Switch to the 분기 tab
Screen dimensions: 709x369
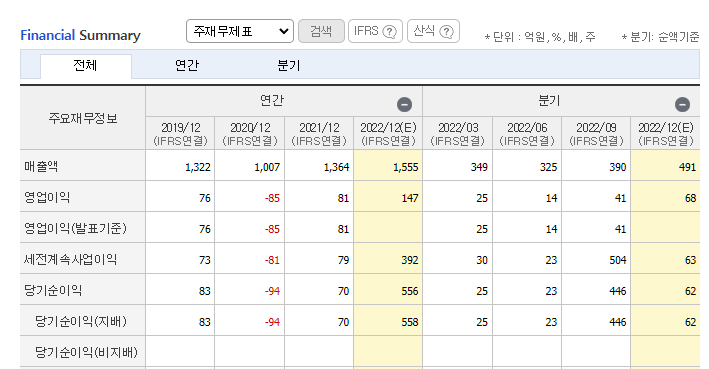pos(288,66)
